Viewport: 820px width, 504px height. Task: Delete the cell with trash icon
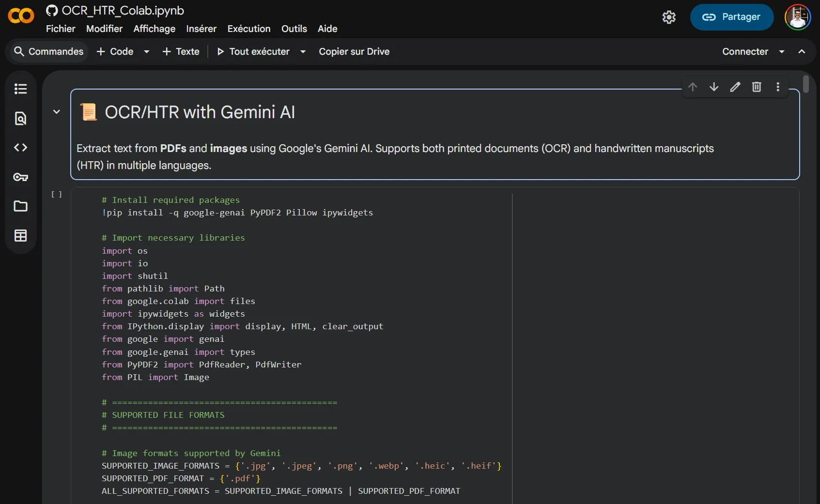click(757, 87)
